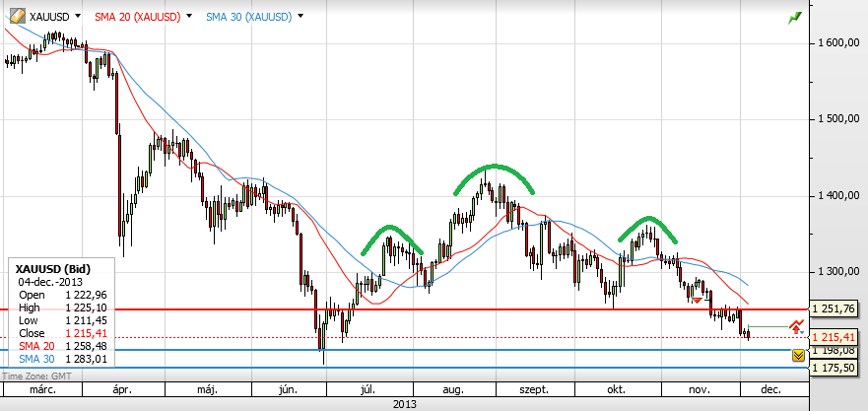Open the SMA 30 indicator dropdown arrow
868x411 pixels.
(300, 16)
